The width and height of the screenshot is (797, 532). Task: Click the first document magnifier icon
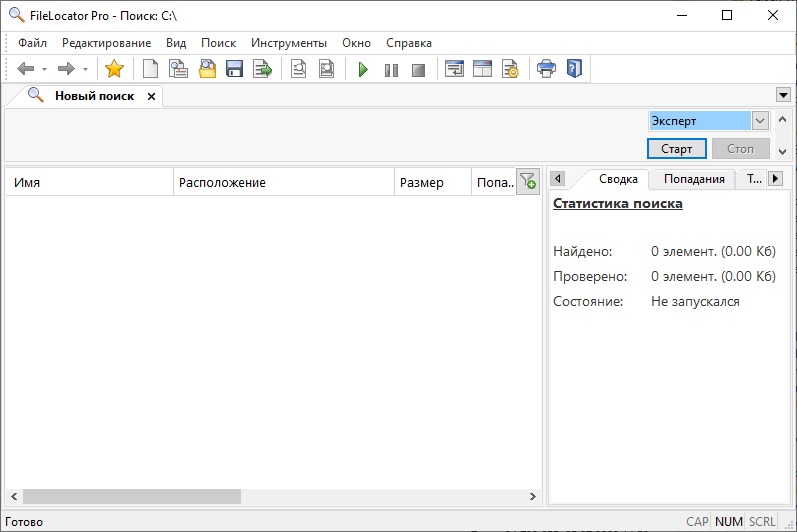298,69
